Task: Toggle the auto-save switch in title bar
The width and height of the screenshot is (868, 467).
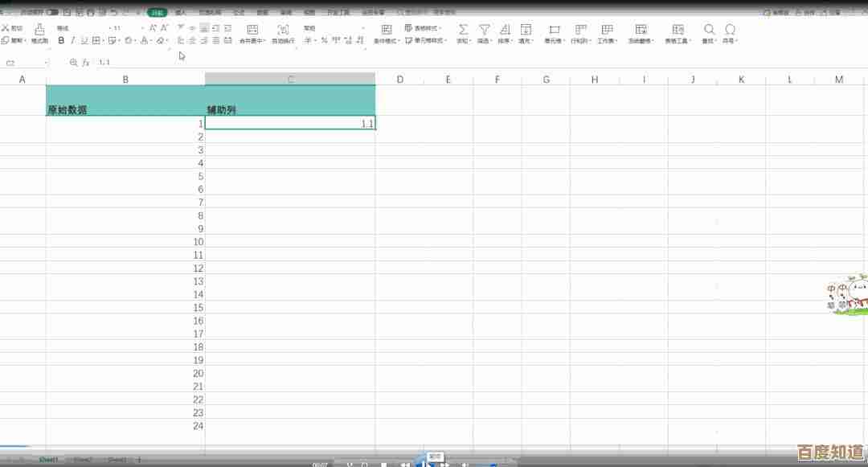Action: (x=52, y=13)
